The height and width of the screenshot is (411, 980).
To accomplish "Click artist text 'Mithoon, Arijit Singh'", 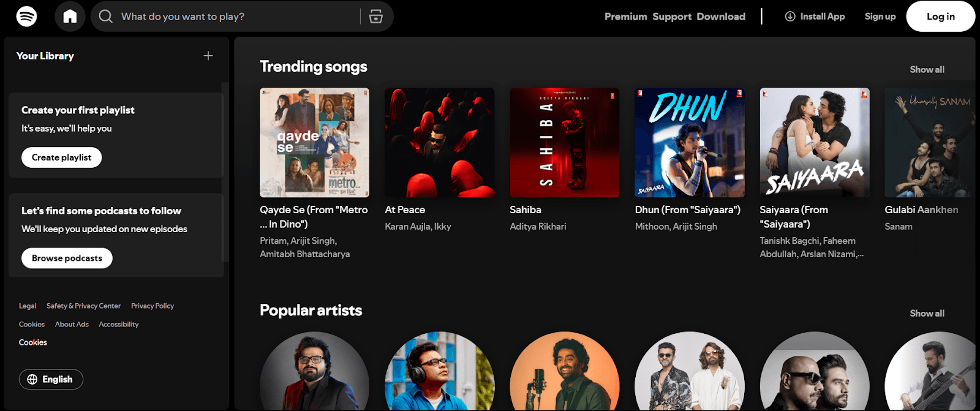I will click(x=676, y=226).
